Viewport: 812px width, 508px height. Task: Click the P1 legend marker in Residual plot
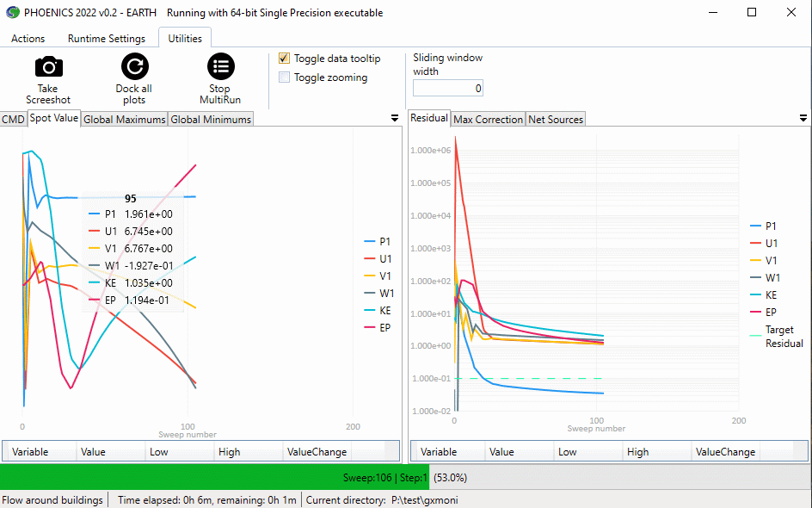coord(754,226)
